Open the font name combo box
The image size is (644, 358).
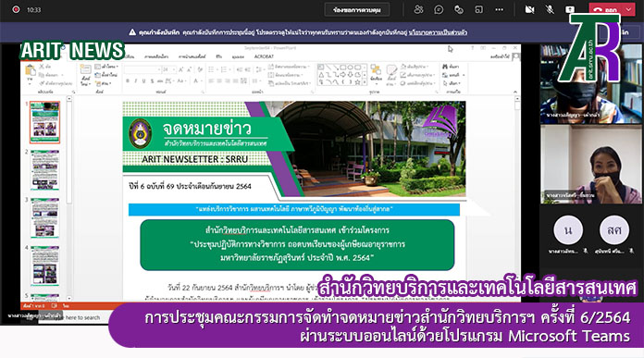[x=142, y=69]
